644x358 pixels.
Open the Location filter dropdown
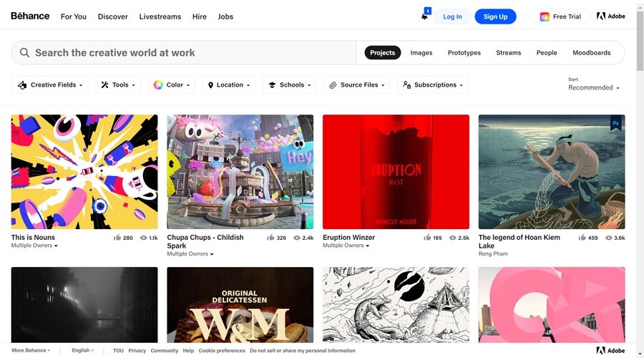point(229,84)
